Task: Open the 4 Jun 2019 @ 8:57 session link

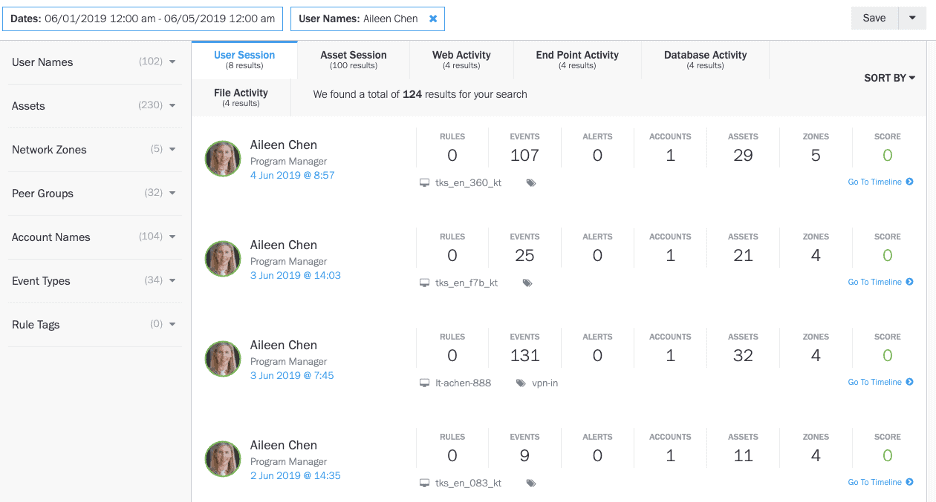Action: pyautogui.click(x=292, y=175)
